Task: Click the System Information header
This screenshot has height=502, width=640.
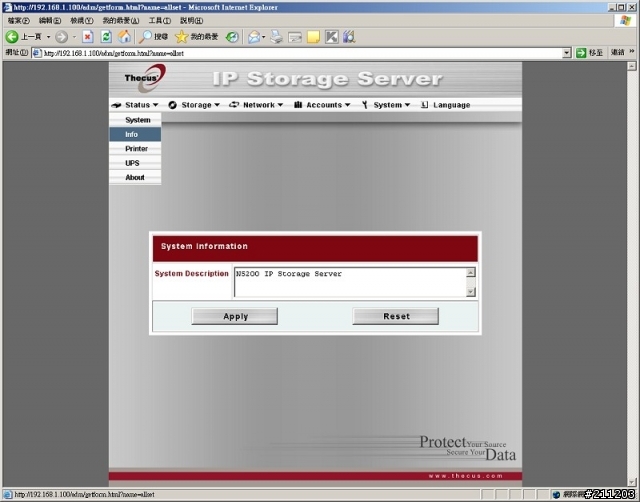Action: 204,246
